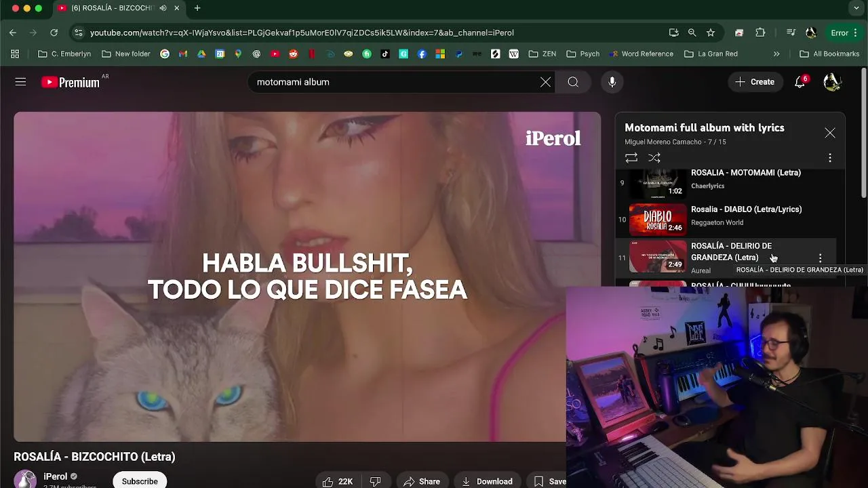The image size is (868, 488).
Task: Toggle loop playlist
Action: [x=631, y=158]
